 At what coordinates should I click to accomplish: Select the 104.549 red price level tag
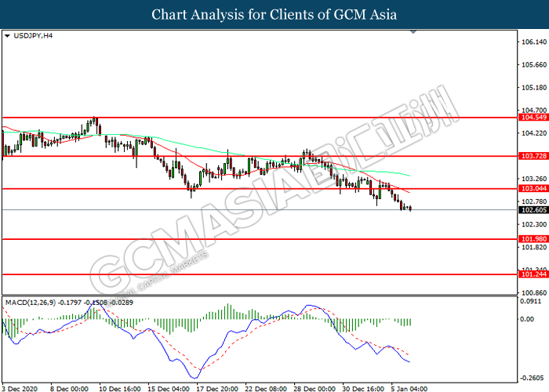point(533,118)
